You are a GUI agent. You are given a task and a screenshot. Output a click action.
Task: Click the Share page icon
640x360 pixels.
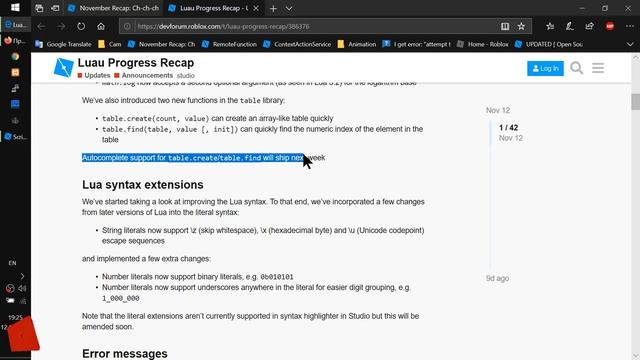pyautogui.click(x=589, y=27)
